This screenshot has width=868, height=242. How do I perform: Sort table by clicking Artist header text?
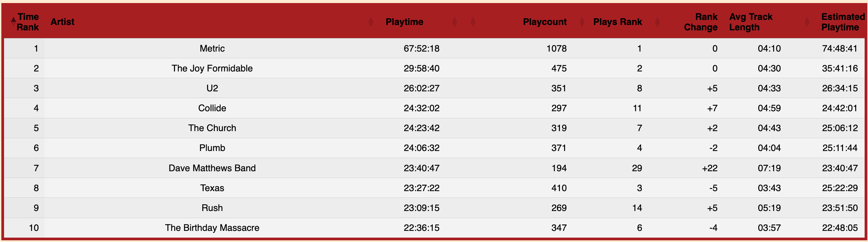coord(62,22)
